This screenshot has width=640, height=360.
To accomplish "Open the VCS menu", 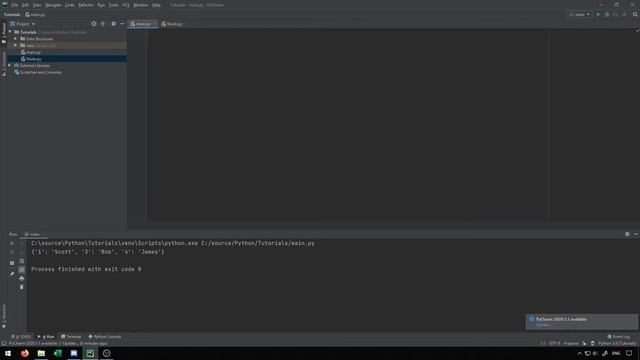I will [x=126, y=5].
